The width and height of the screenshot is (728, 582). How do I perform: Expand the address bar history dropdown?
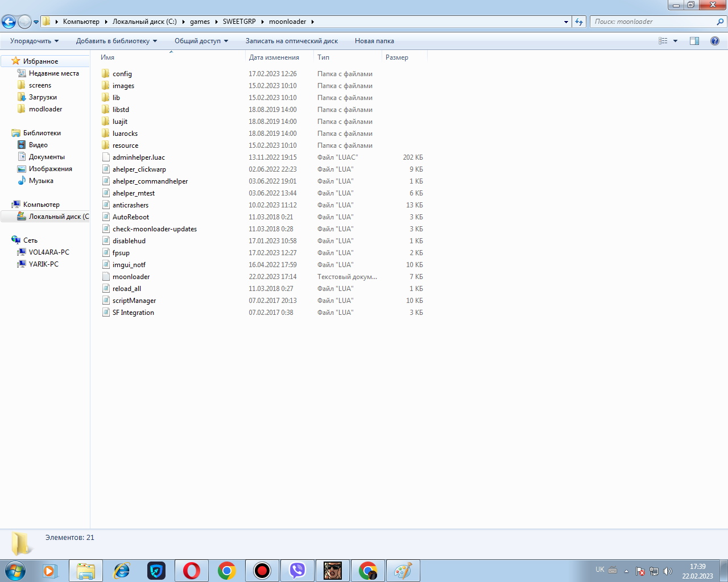pyautogui.click(x=566, y=22)
